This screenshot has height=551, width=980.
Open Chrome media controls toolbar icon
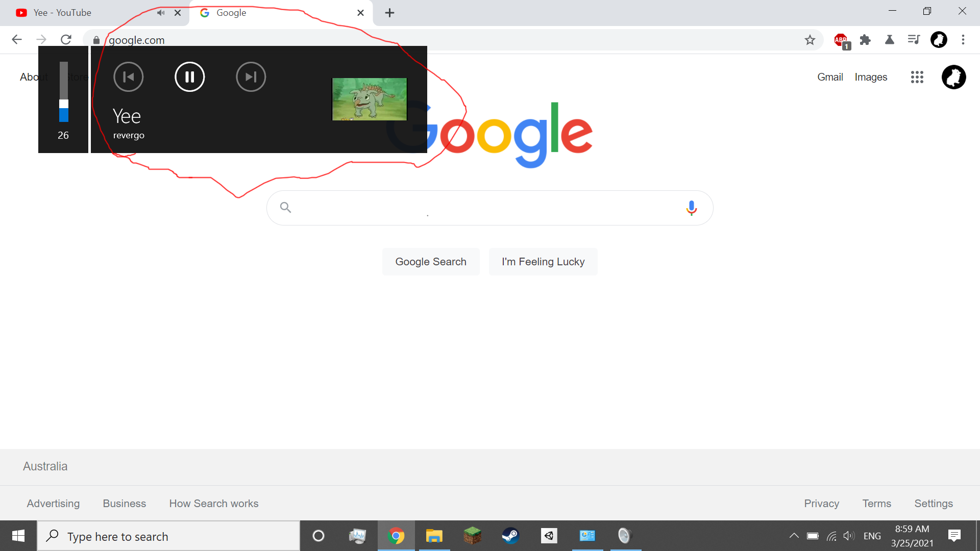914,40
